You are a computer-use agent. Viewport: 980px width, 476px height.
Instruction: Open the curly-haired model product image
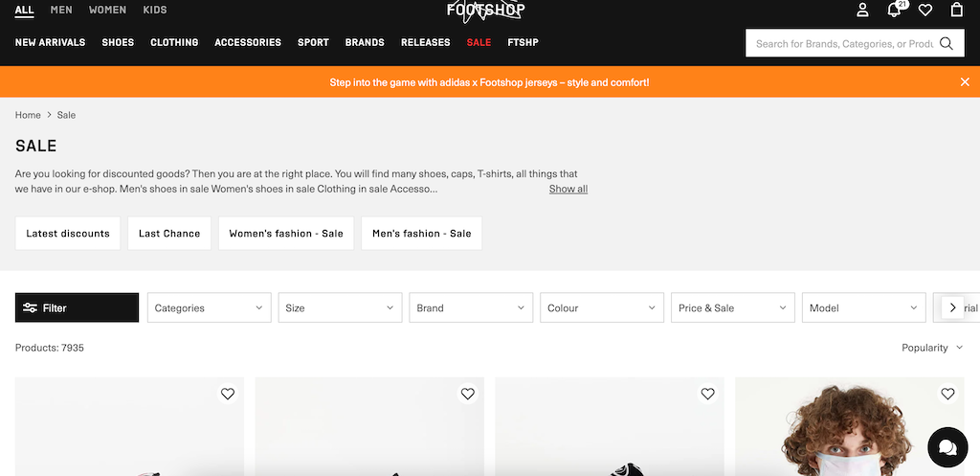[x=850, y=426]
